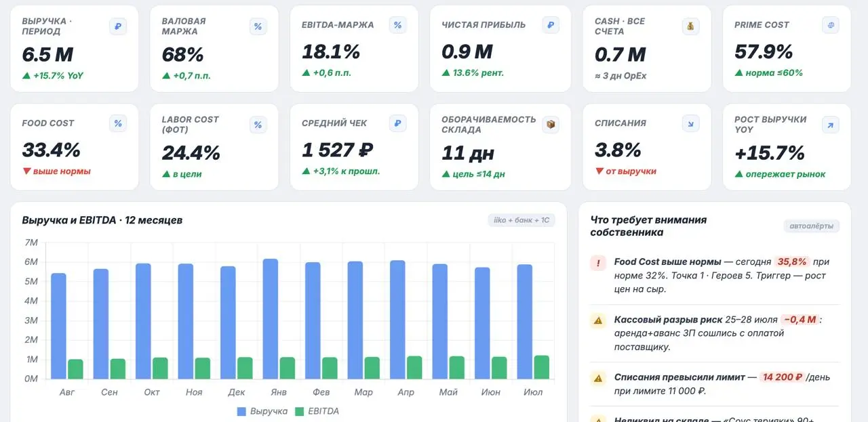Click the red exclamation icon of Food Cost alert
Image resolution: width=868 pixels, height=422 pixels.
click(x=598, y=263)
